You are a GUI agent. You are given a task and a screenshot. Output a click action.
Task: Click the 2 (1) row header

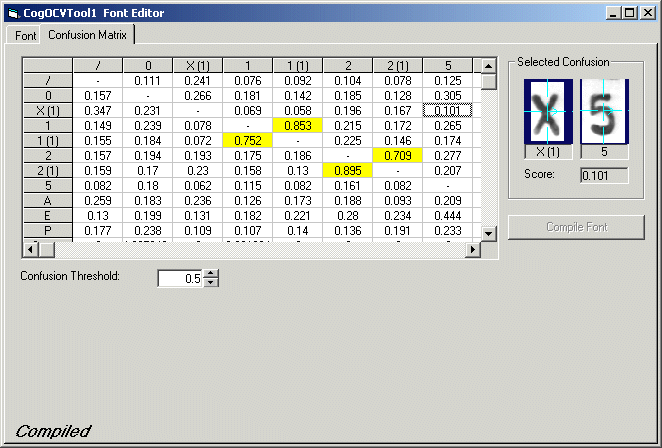pyautogui.click(x=48, y=171)
